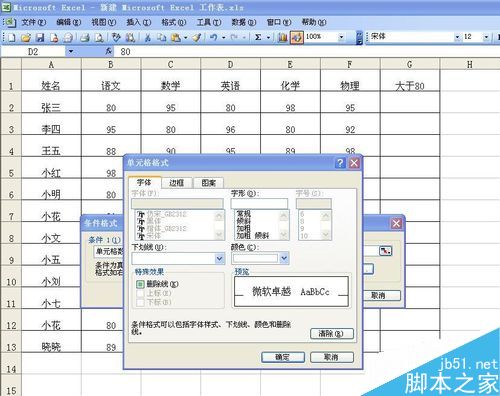
Task: Save the workbook using Save icon
Action: [x=40, y=38]
